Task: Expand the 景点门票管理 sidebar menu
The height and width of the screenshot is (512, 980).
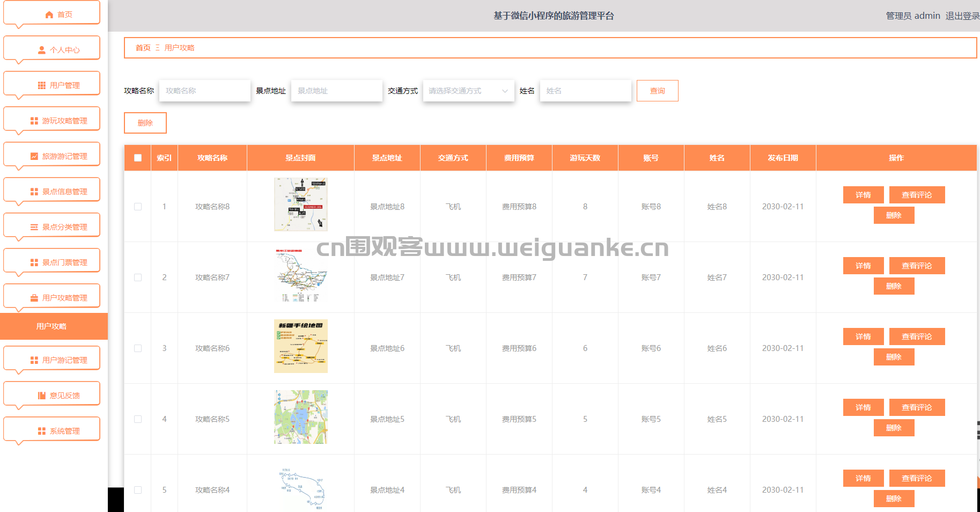Action: (x=52, y=262)
